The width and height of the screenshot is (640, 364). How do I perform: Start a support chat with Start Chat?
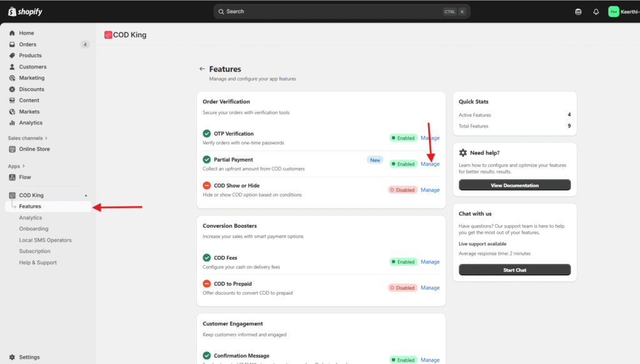[514, 270]
